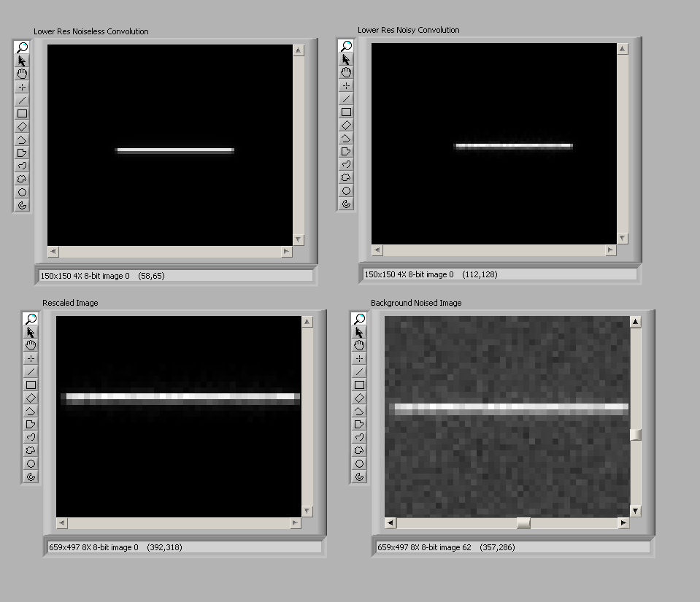This screenshot has width=700, height=602.
Task: Click the bright line in Lower Res Noisy Convolution image
Action: pyautogui.click(x=513, y=146)
